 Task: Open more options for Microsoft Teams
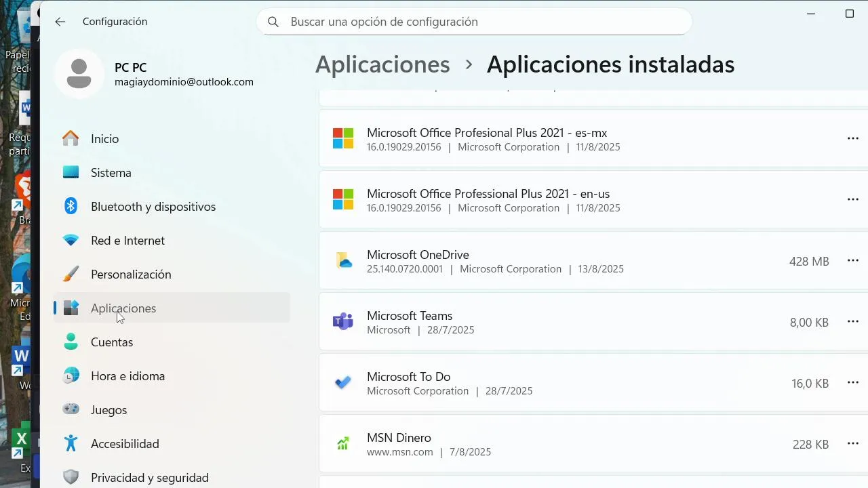853,321
